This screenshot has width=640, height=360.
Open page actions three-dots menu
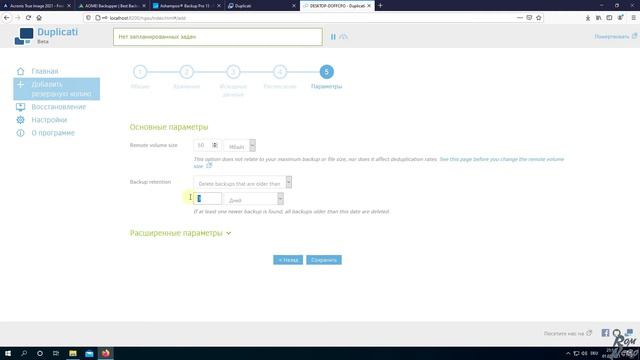pyautogui.click(x=519, y=18)
